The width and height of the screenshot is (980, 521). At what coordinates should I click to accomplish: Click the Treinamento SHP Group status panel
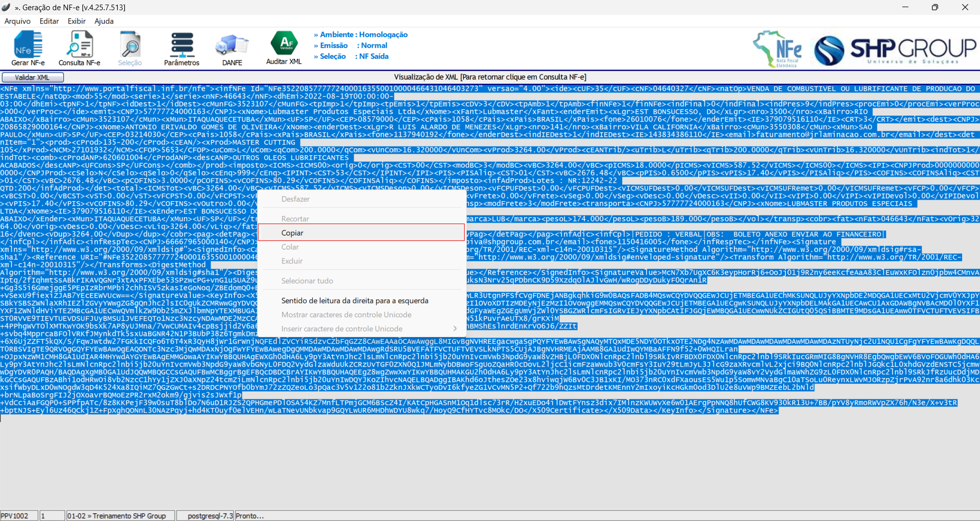click(120, 516)
